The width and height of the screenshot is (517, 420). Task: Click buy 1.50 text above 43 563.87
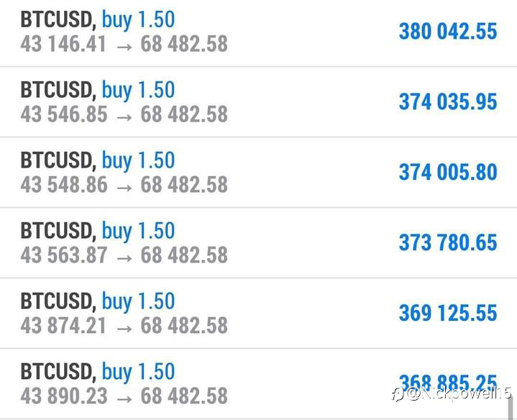(138, 231)
